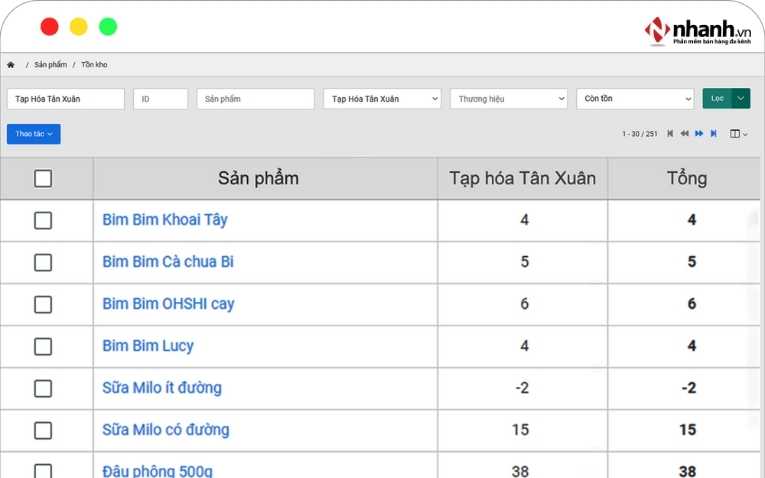Toggle the select-all checkbox in table header
Screen dimensions: 765x478
[x=43, y=179]
